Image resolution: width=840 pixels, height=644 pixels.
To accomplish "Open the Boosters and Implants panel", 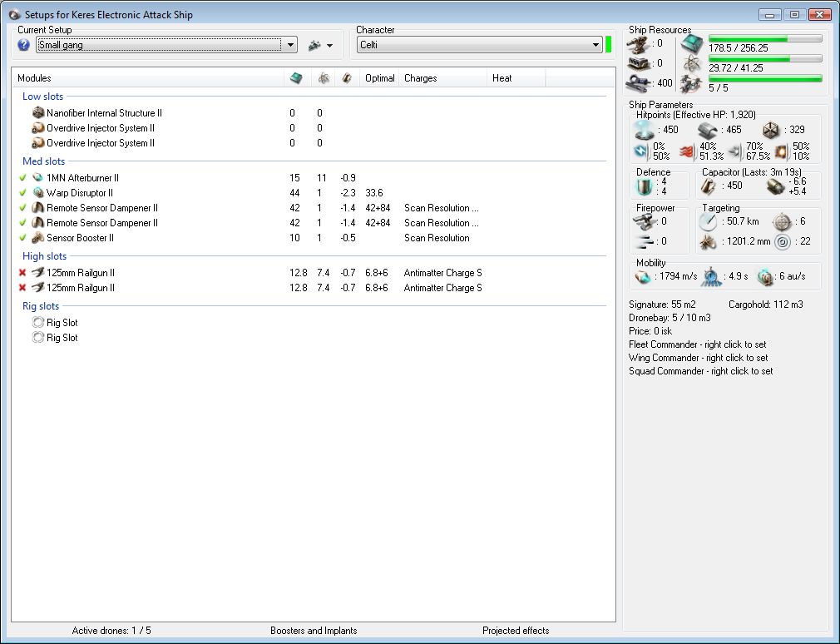I will tap(314, 631).
